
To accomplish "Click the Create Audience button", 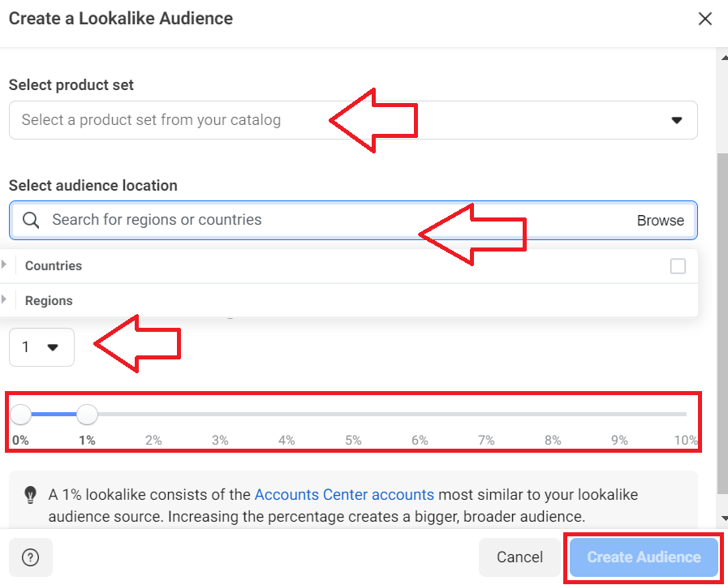I will point(644,557).
